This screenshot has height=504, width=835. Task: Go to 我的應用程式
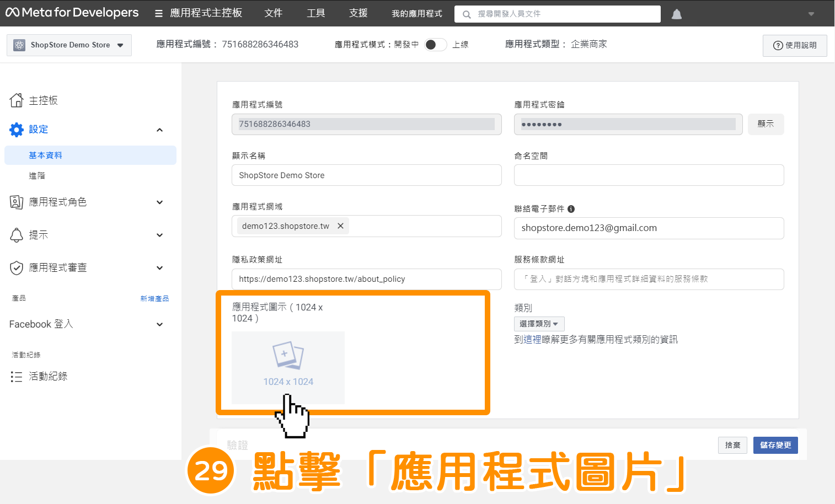[417, 14]
